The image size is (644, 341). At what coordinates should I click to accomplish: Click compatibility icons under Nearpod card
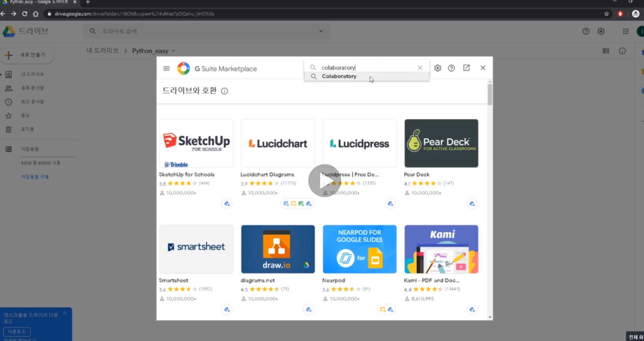(387, 310)
